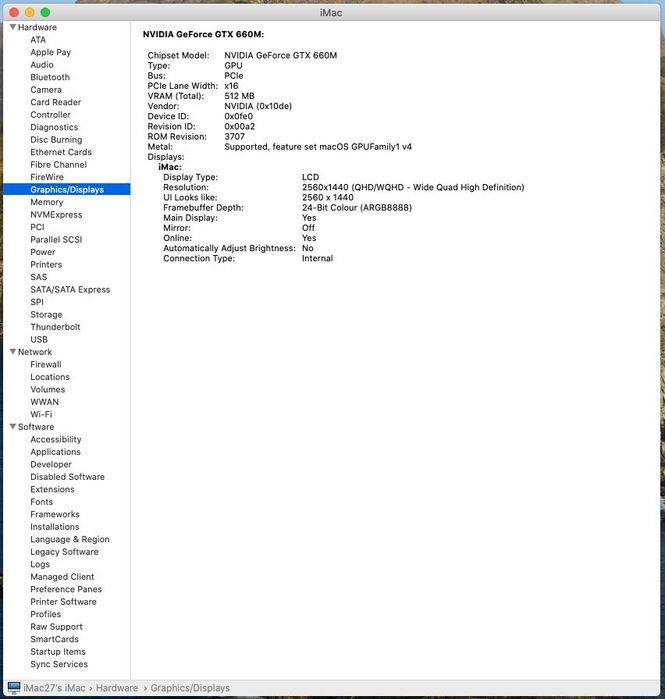Select Bluetooth in the sidebar

pyautogui.click(x=50, y=77)
